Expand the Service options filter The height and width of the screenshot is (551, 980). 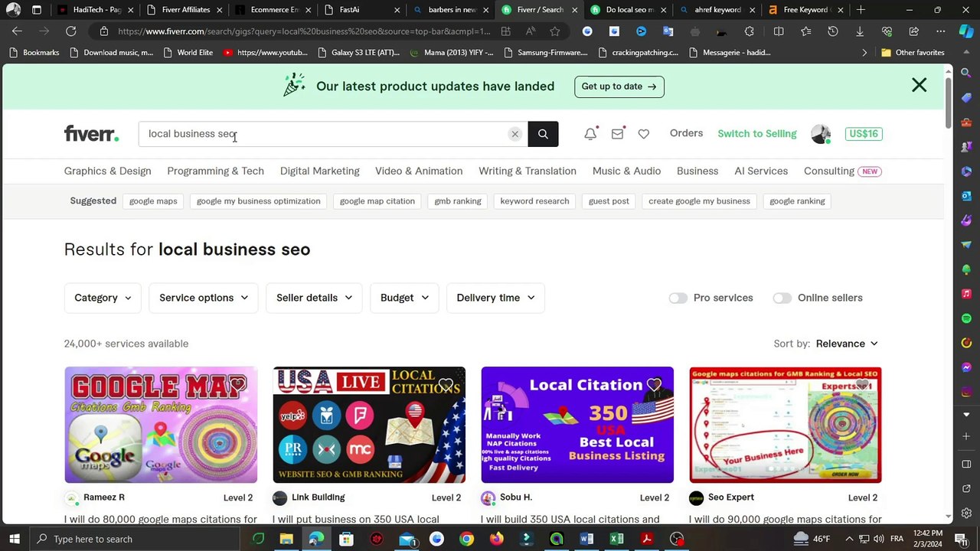coord(204,298)
